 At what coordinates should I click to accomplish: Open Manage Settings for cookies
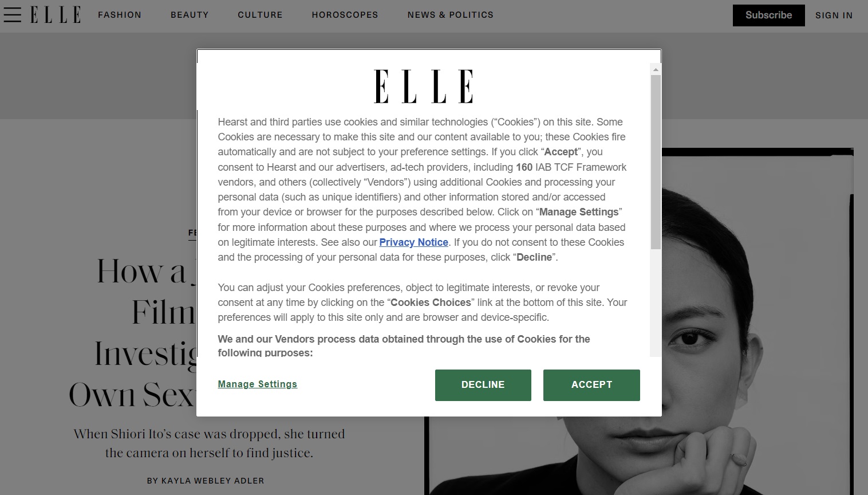(x=257, y=384)
